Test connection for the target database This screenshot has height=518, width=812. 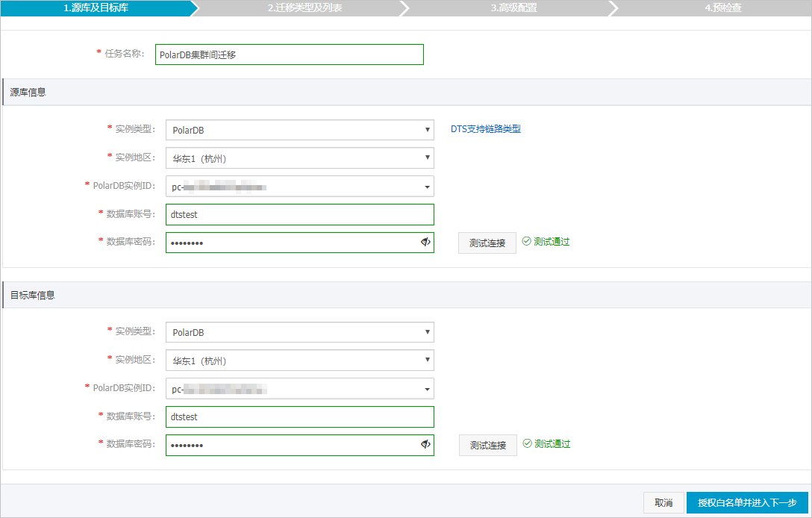click(488, 445)
